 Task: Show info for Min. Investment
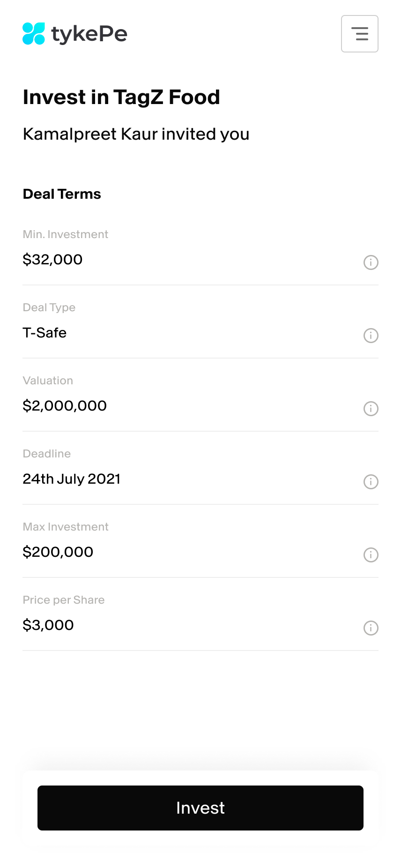click(x=371, y=262)
